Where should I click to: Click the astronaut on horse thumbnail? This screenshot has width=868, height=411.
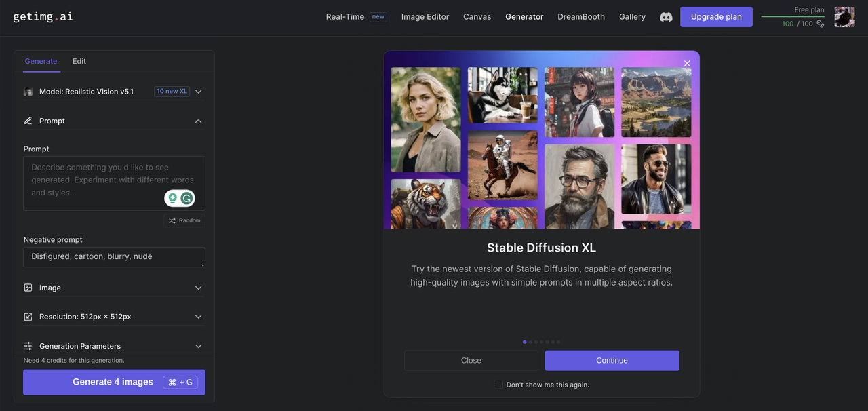502,165
